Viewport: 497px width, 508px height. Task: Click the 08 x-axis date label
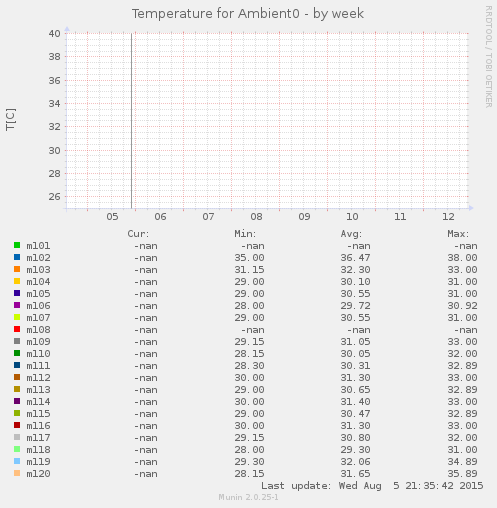pyautogui.click(x=256, y=217)
